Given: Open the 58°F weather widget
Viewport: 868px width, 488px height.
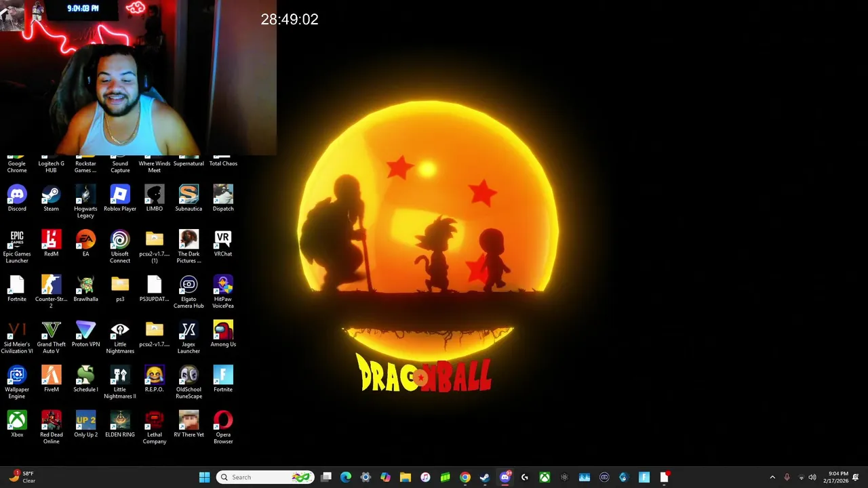Looking at the screenshot, I should [x=22, y=477].
